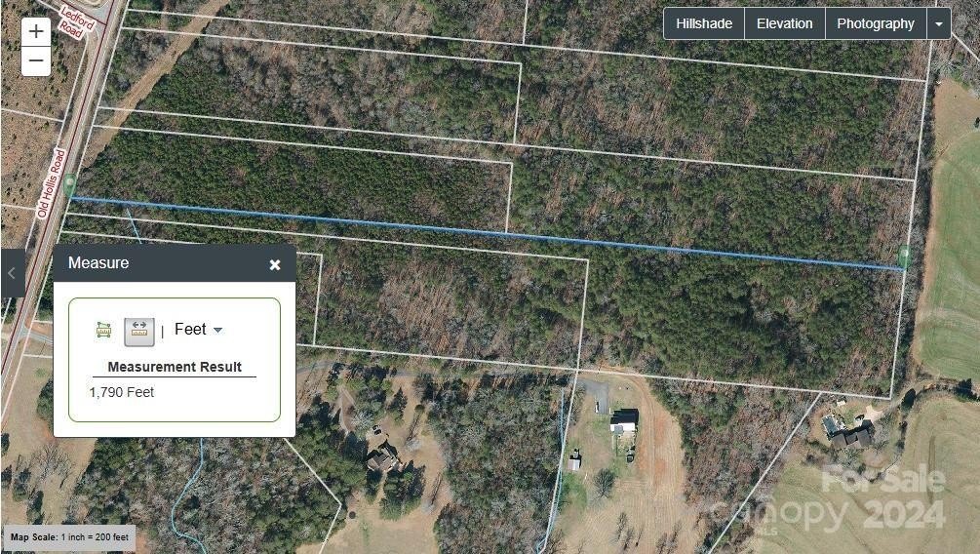Screen dimensions: 980x554
Task: Click the green start marker near Old Hollis Road
Action: (70, 185)
